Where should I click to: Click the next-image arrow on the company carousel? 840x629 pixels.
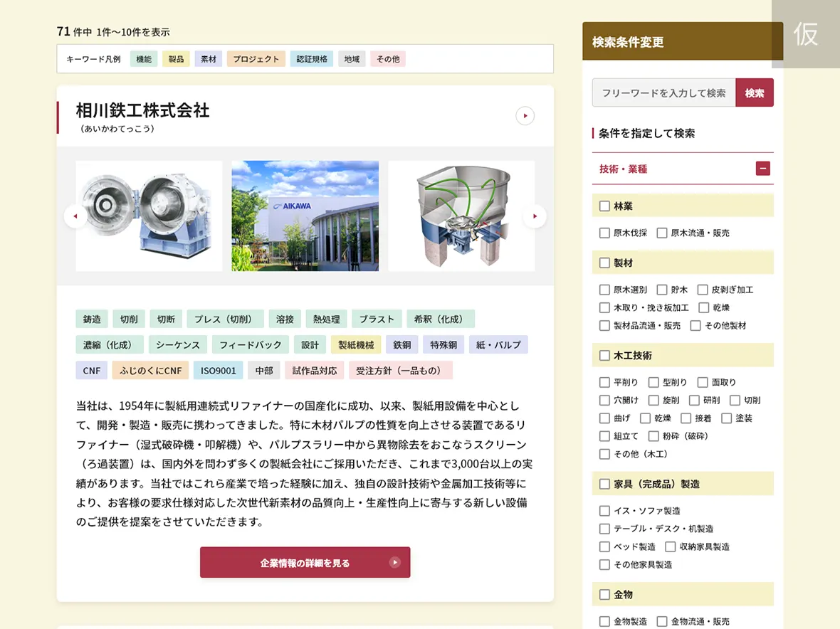pos(535,216)
